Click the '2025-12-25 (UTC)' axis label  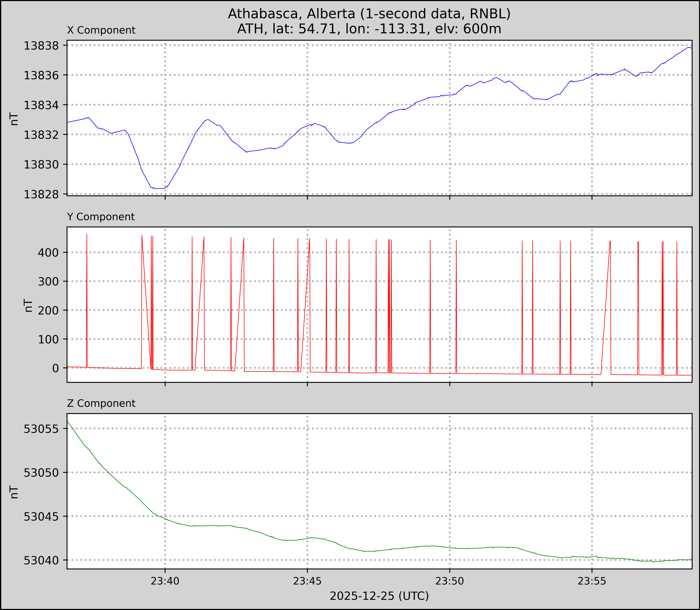pos(379,596)
